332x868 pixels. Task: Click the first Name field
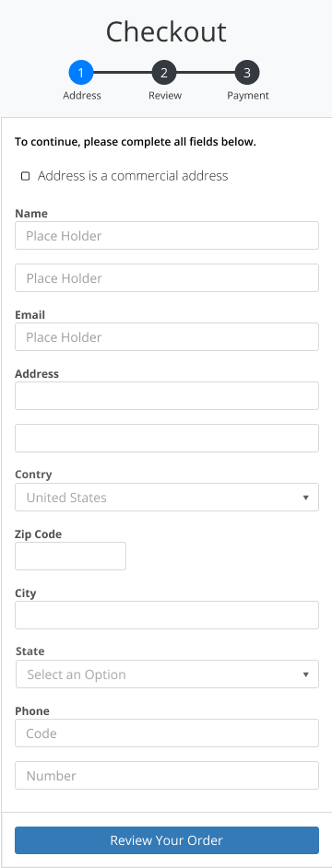tap(167, 236)
